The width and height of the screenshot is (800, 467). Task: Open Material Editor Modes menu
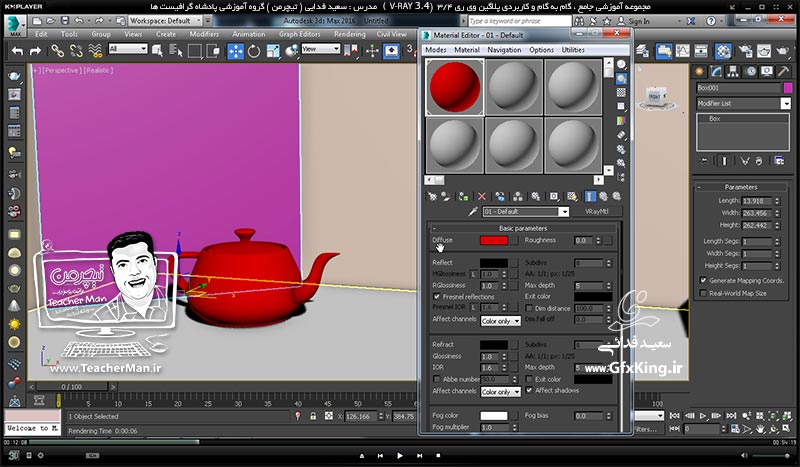pos(436,50)
